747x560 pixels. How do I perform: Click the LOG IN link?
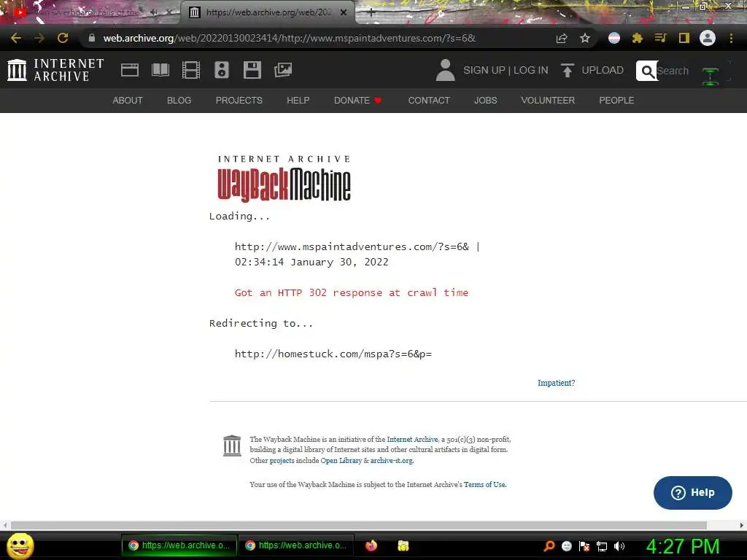tap(531, 70)
